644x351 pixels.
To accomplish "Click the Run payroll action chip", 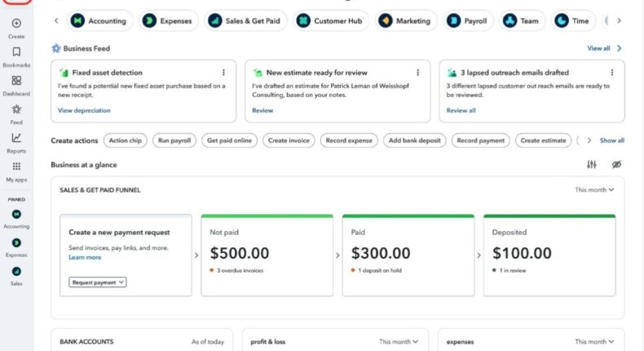I will [174, 140].
